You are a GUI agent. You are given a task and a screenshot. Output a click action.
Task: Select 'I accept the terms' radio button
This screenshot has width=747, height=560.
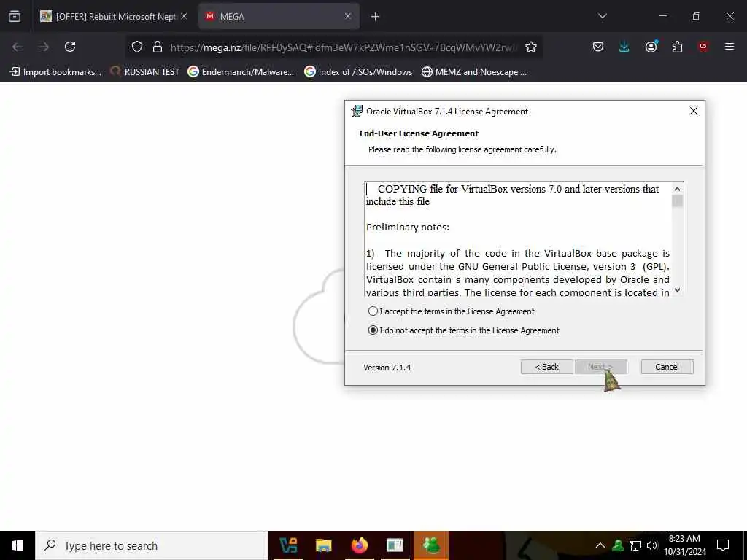[x=373, y=311]
